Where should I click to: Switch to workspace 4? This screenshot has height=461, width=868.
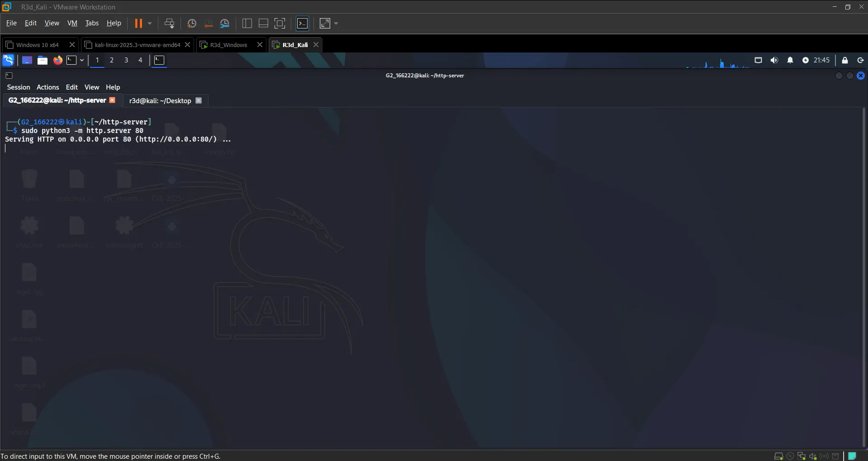coord(140,60)
